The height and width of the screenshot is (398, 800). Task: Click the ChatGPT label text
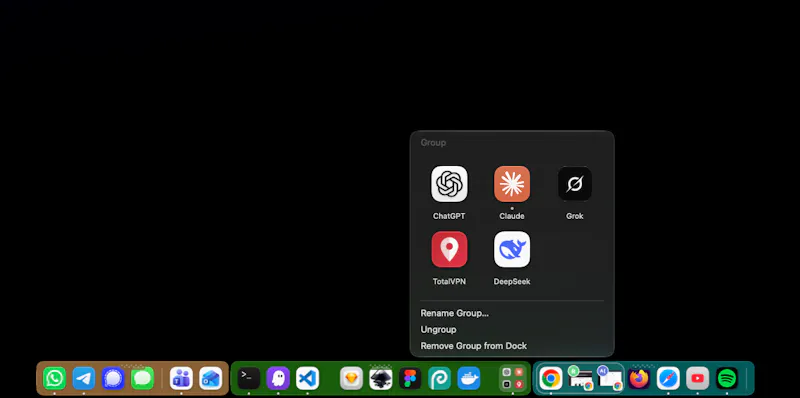pyautogui.click(x=449, y=216)
